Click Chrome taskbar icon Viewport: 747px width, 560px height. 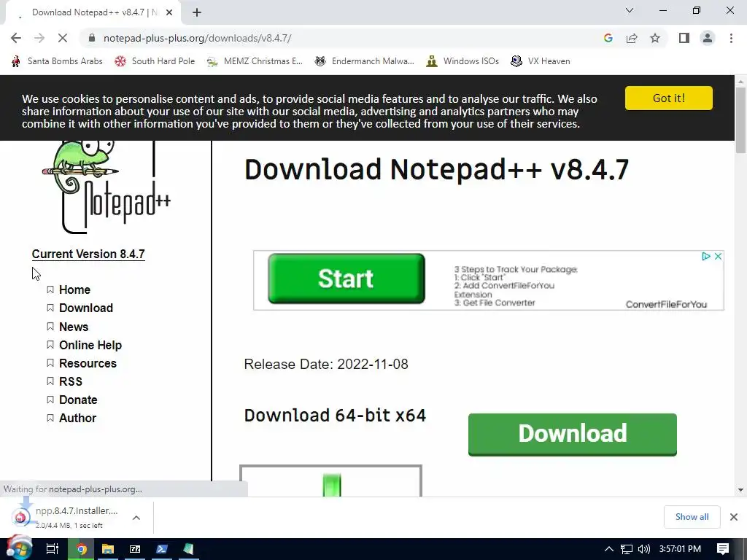coord(81,549)
